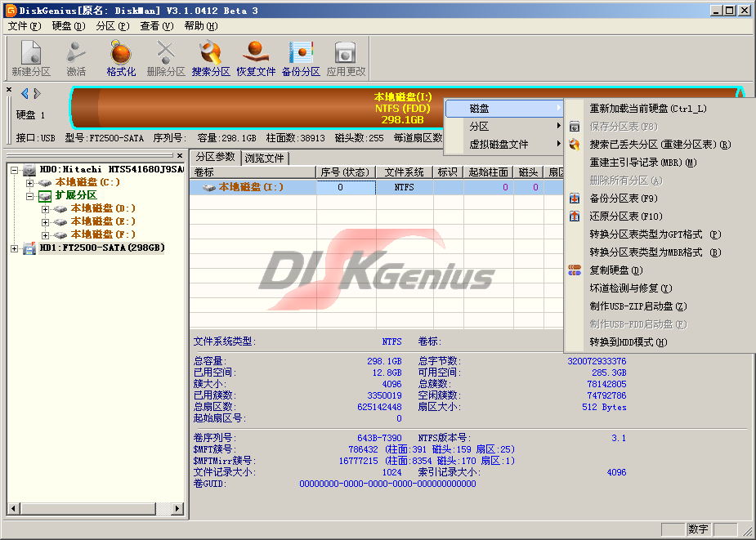Click the 起始柱面 column header
Screen dimensions: 756x540
[488, 172]
